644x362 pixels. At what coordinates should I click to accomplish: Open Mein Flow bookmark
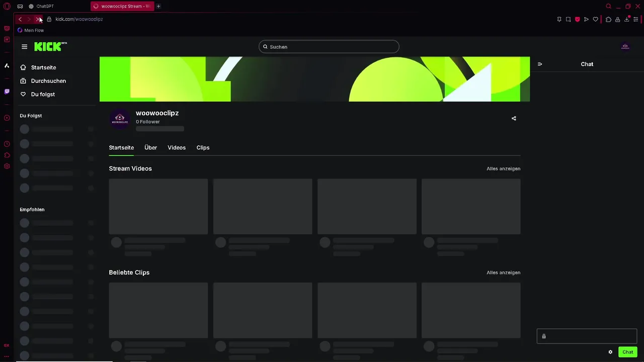(x=31, y=31)
